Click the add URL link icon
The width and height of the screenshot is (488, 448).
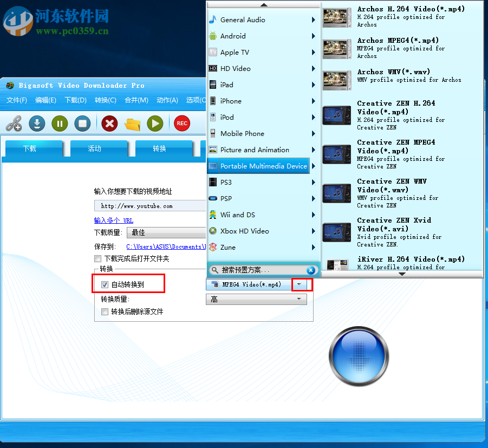[14, 124]
